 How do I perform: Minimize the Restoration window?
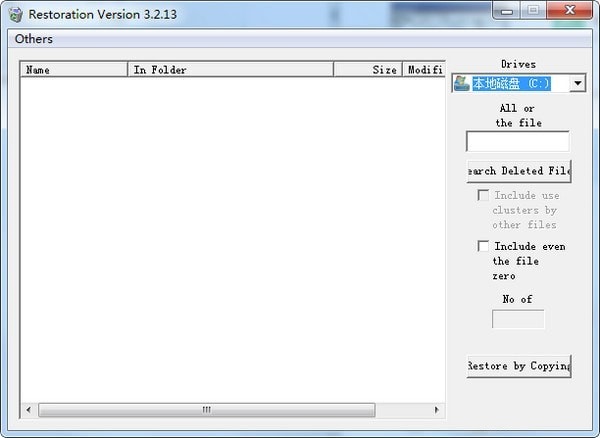507,10
